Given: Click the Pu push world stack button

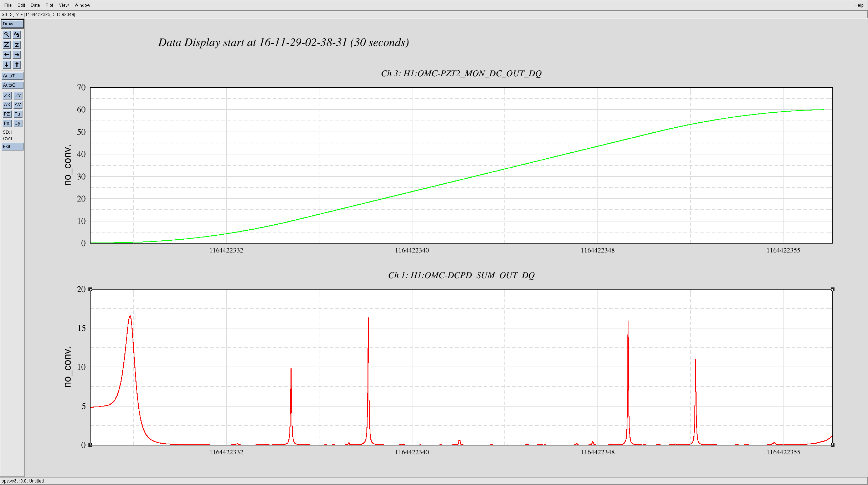Looking at the screenshot, I should (18, 114).
